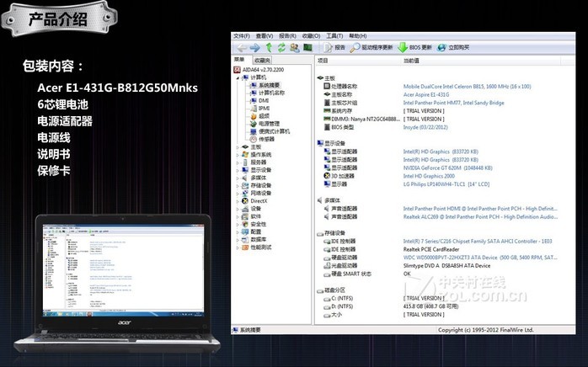The height and width of the screenshot is (367, 588).
Task: Select 系统摘要 in the tree
Action: click(270, 85)
